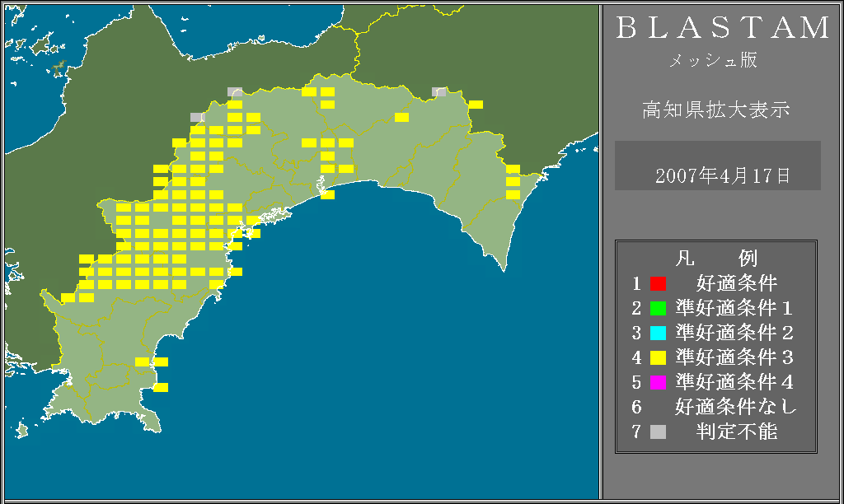
Task: Click the 凡例 legend header
Action: [716, 259]
